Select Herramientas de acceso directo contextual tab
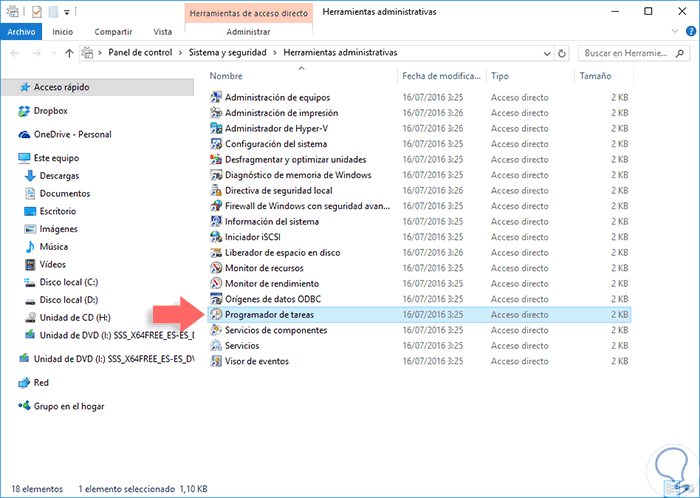This screenshot has width=700, height=498. (249, 13)
